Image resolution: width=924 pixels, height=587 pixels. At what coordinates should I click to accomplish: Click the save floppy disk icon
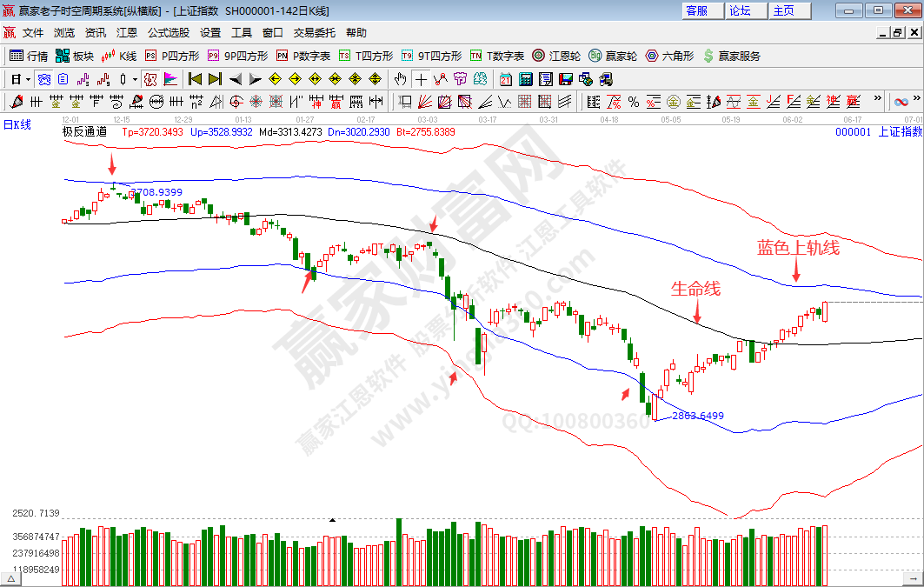(x=566, y=79)
